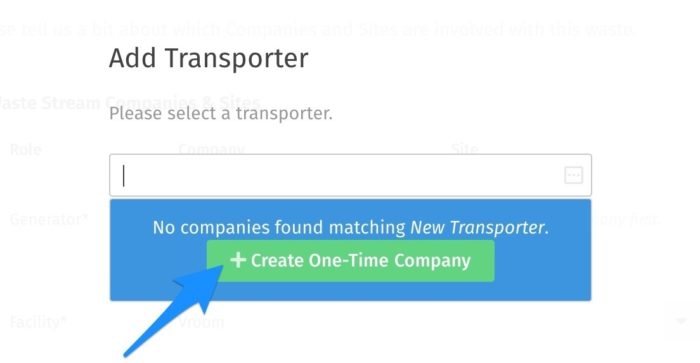Click the ellipsis icon in the transporter search field

tap(573, 175)
